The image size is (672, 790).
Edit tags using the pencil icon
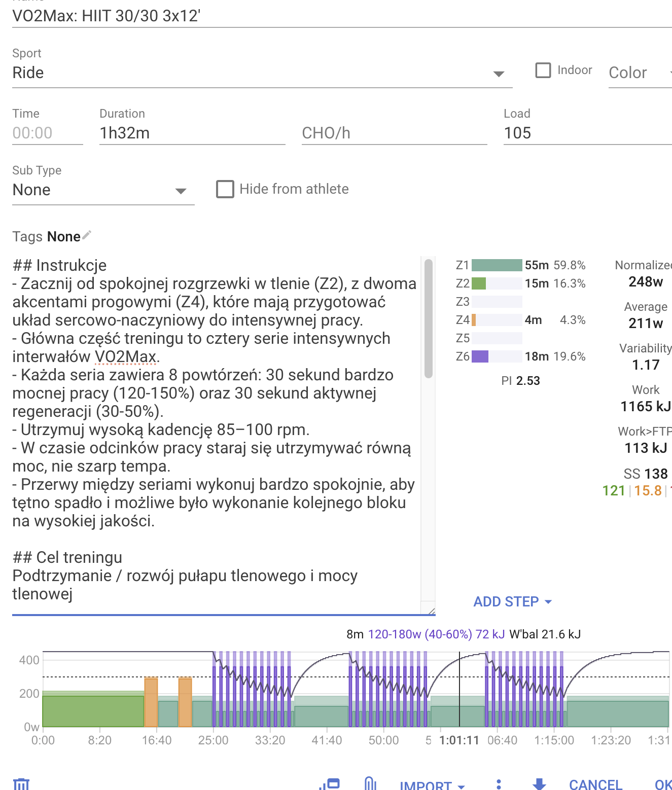pyautogui.click(x=87, y=235)
